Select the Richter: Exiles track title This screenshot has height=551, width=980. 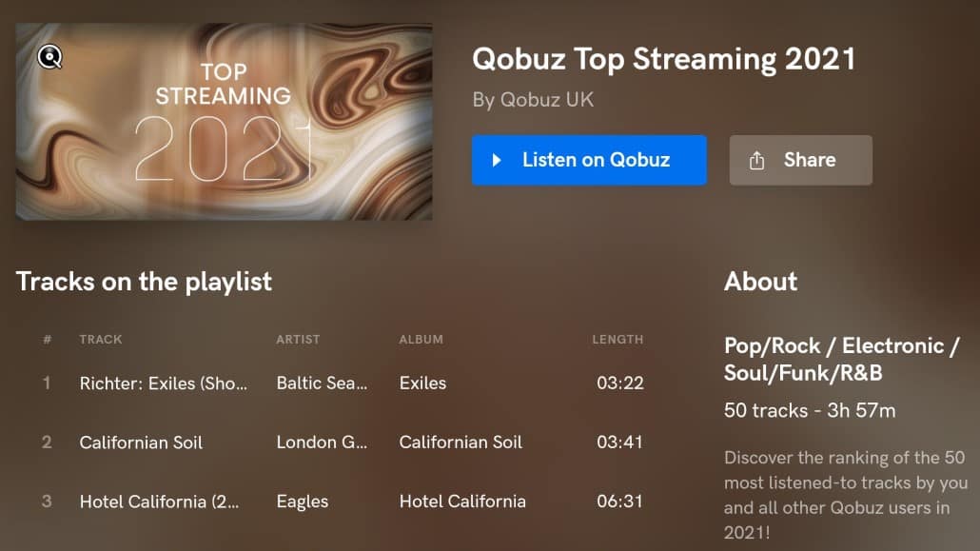pyautogui.click(x=164, y=384)
